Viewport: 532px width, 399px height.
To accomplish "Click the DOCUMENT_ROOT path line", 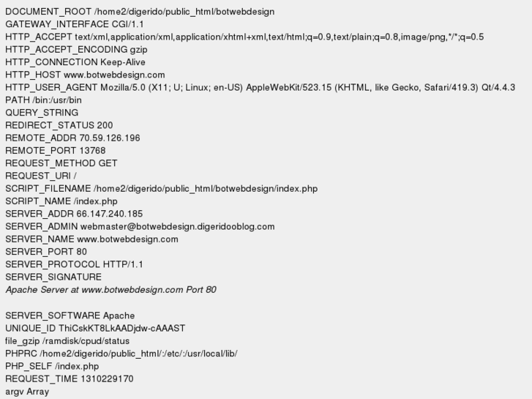I will point(140,12).
